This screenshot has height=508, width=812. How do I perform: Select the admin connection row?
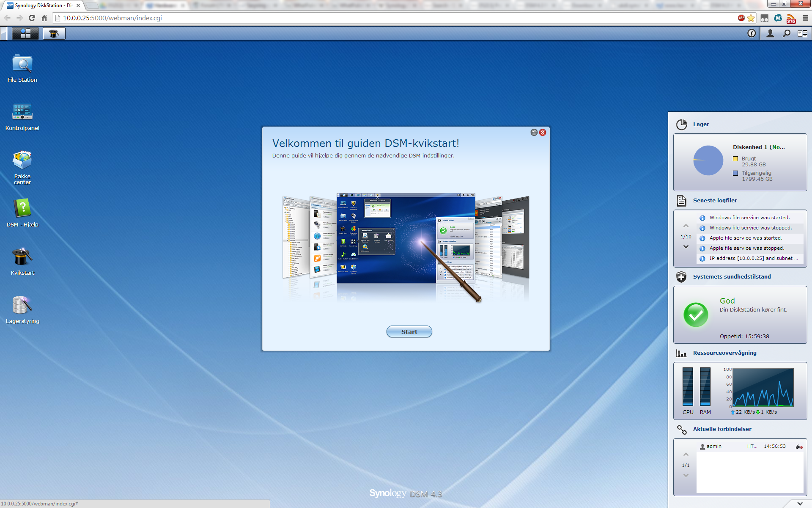pos(749,446)
